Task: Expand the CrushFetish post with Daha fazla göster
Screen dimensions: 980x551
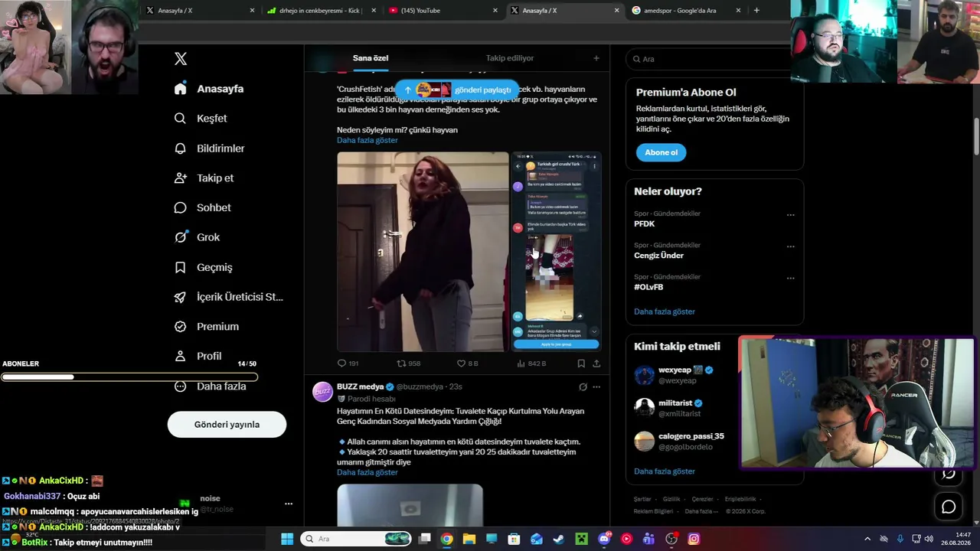Action: 367,141
